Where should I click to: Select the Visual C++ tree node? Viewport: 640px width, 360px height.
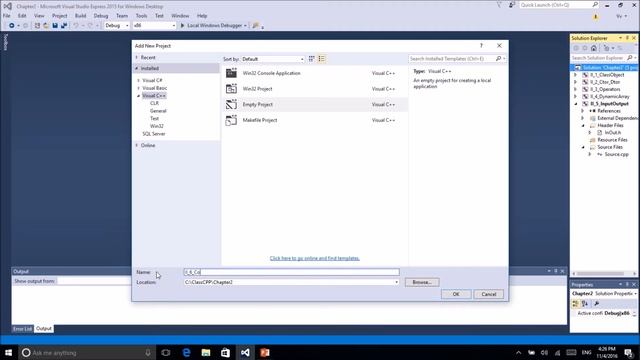[154, 96]
